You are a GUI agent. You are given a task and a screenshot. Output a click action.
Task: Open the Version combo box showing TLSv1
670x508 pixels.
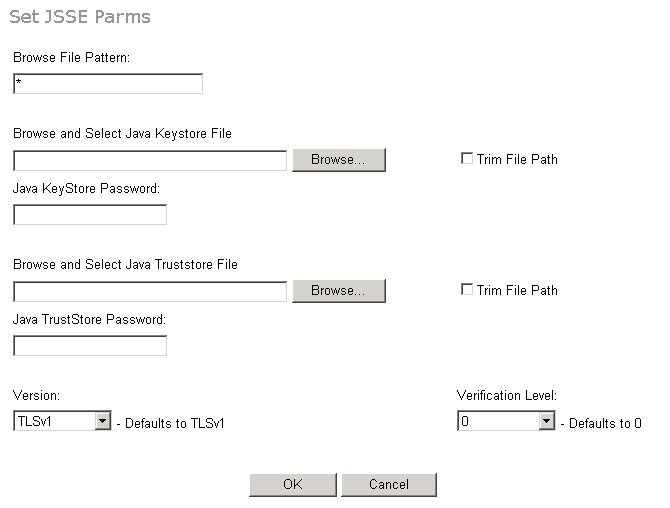tap(54, 422)
